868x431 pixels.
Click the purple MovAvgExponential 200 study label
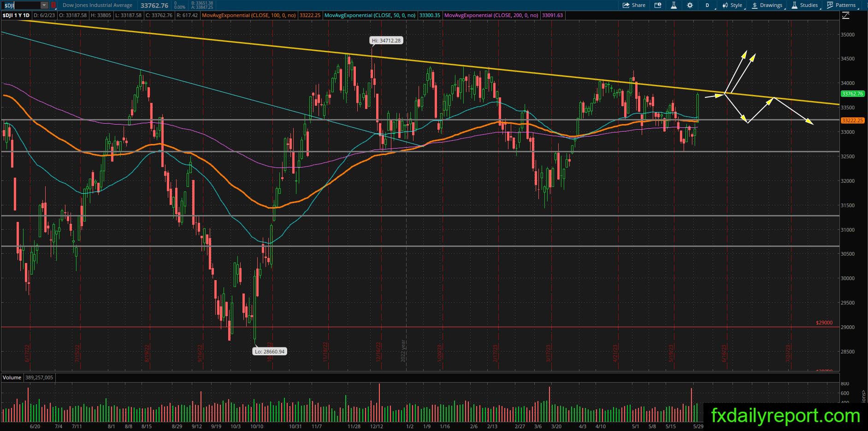pyautogui.click(x=491, y=15)
